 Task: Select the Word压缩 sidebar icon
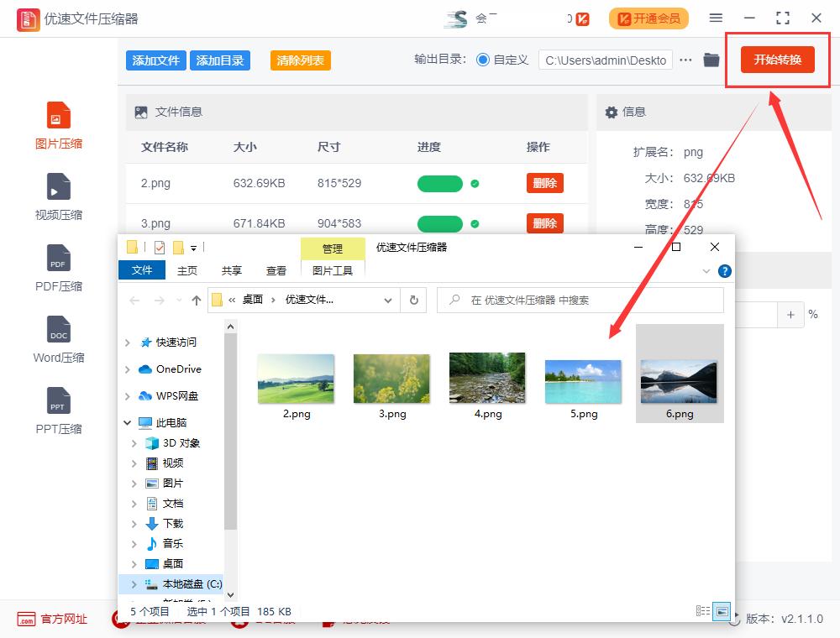tap(58, 338)
